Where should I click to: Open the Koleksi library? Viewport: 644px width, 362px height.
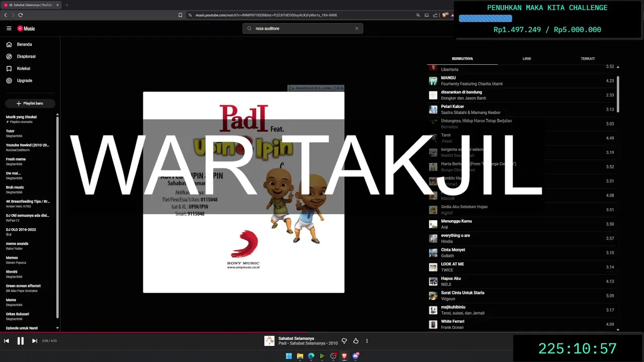click(24, 68)
